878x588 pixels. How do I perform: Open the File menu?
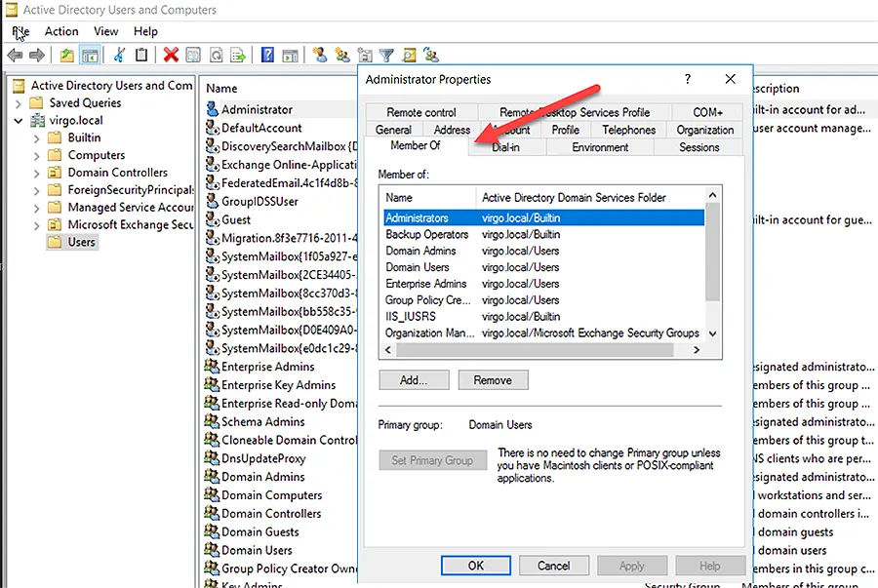[x=20, y=31]
